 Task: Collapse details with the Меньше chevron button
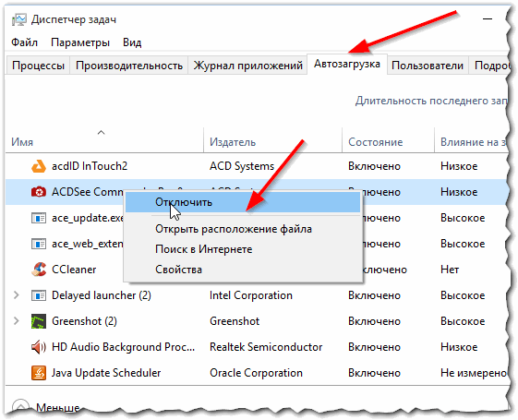pyautogui.click(x=20, y=406)
